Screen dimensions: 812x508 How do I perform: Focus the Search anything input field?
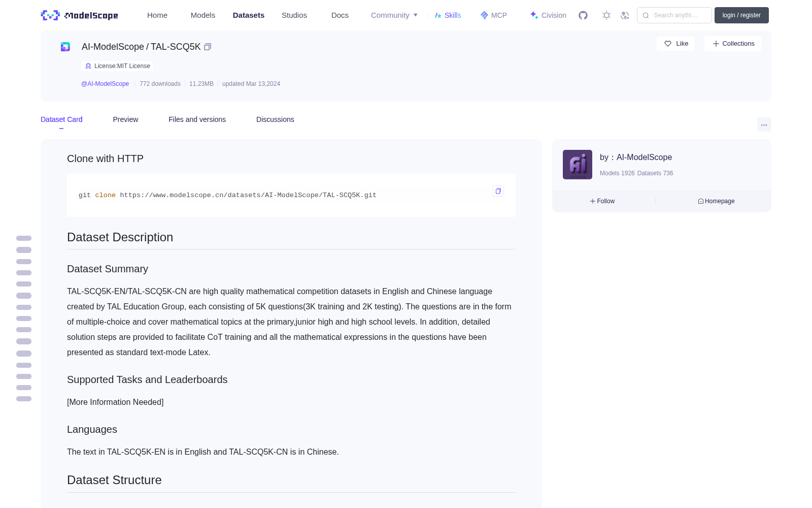[x=674, y=15]
